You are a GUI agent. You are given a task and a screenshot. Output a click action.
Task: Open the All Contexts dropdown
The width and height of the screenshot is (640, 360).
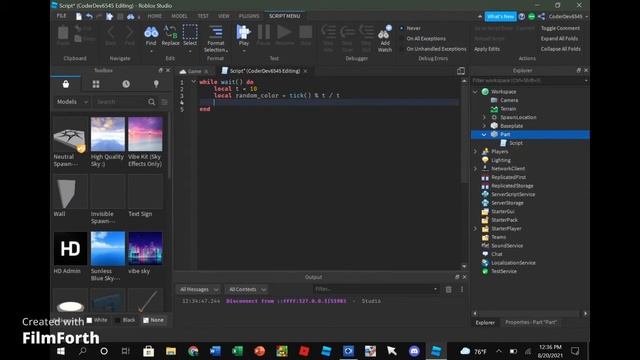click(247, 289)
